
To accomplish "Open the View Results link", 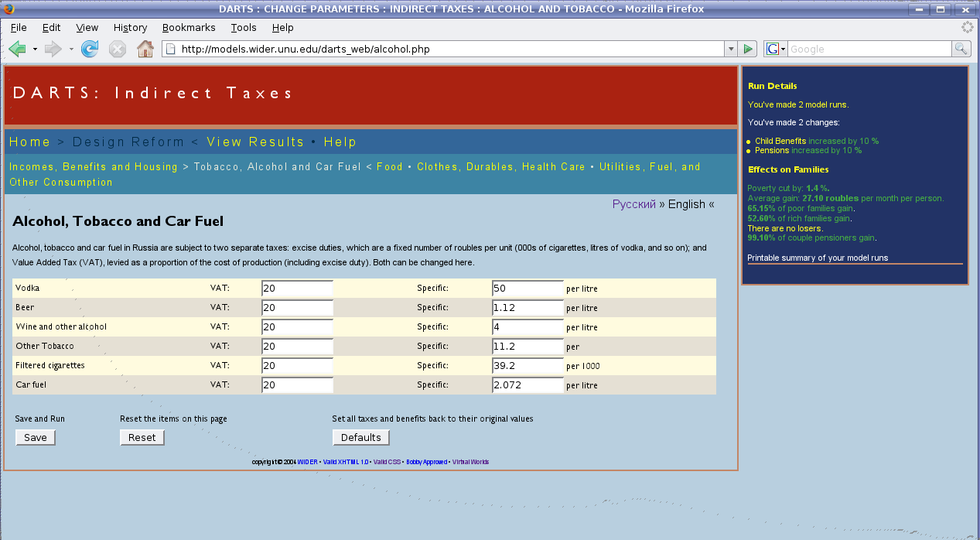I will (x=255, y=142).
